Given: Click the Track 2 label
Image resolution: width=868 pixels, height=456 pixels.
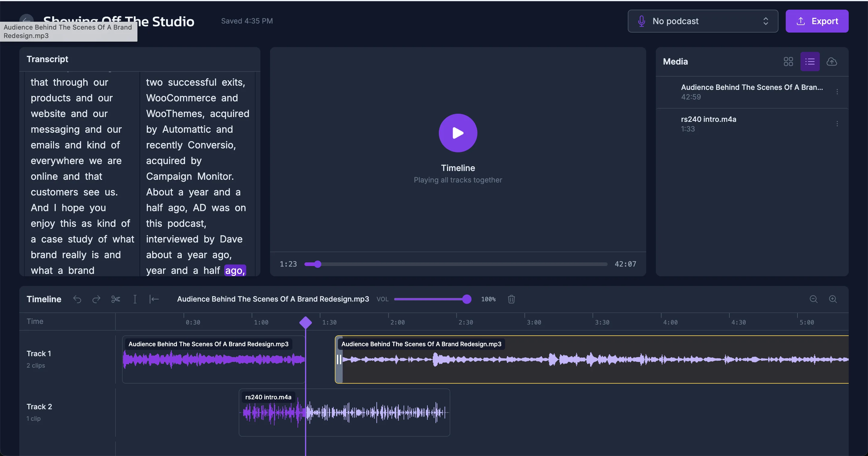Looking at the screenshot, I should click(39, 407).
